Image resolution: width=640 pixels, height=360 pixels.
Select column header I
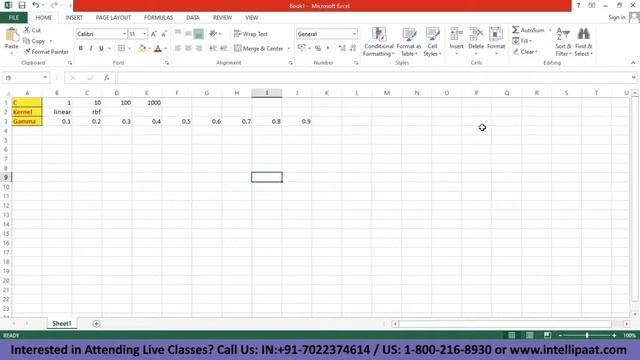267,93
